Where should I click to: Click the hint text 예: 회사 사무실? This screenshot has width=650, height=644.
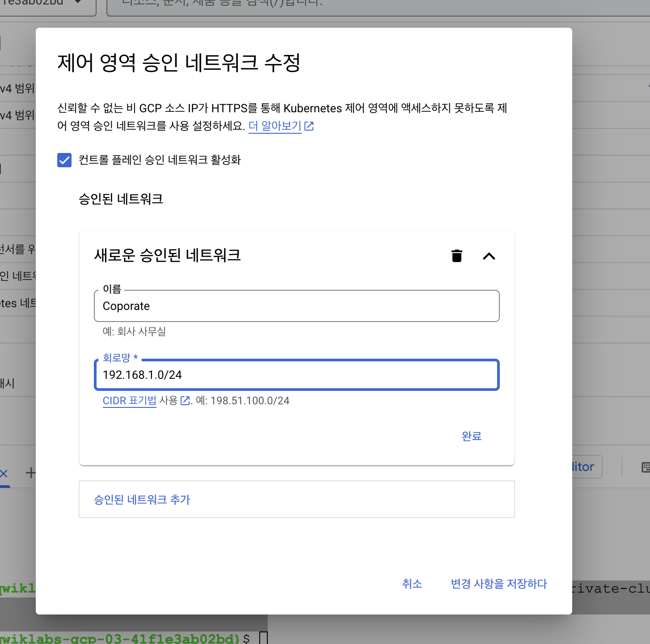134,331
